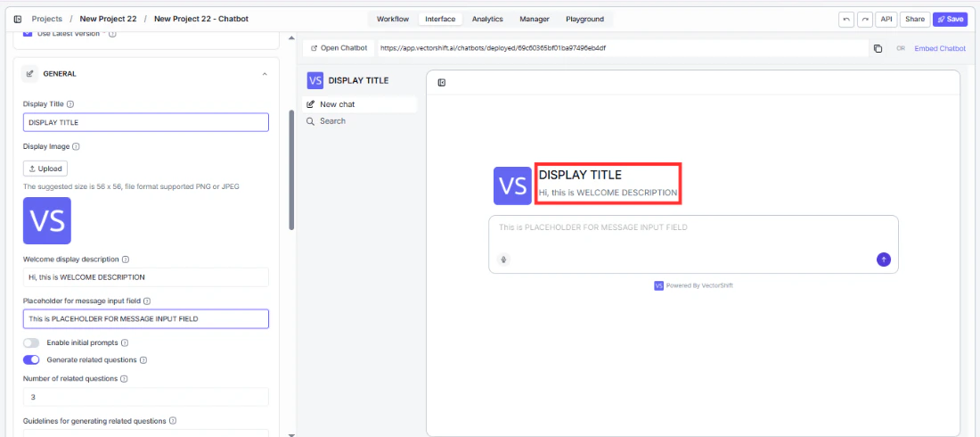Screen dimensions: 980x437
Task: Click the redo arrow button
Action: 865,20
